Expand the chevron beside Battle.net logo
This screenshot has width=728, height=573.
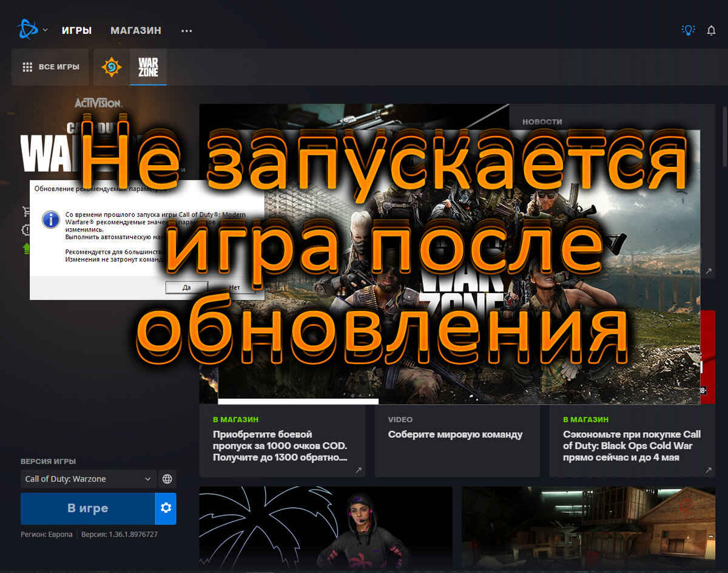45,30
